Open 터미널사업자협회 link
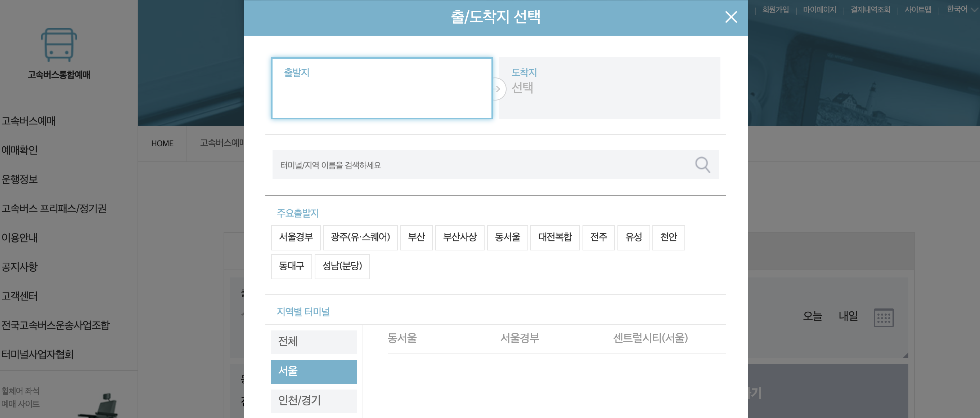Image resolution: width=980 pixels, height=418 pixels. (37, 355)
